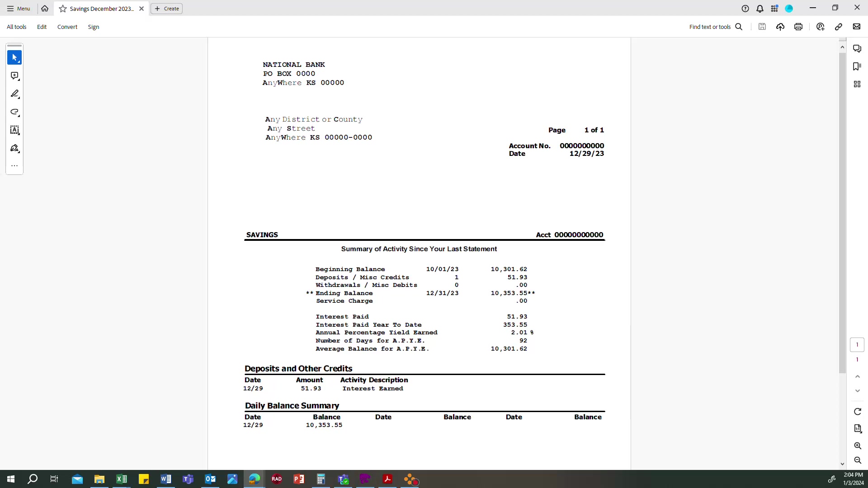Click the Create button

point(166,9)
